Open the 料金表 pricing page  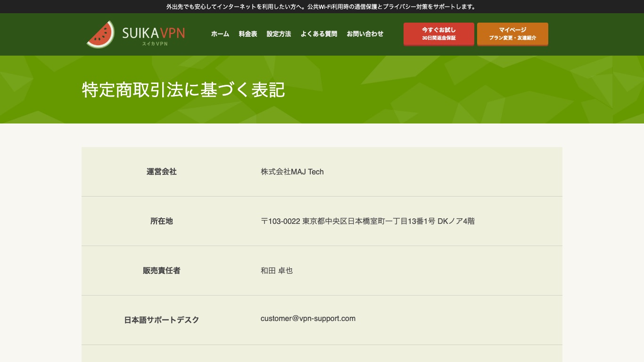click(x=248, y=34)
